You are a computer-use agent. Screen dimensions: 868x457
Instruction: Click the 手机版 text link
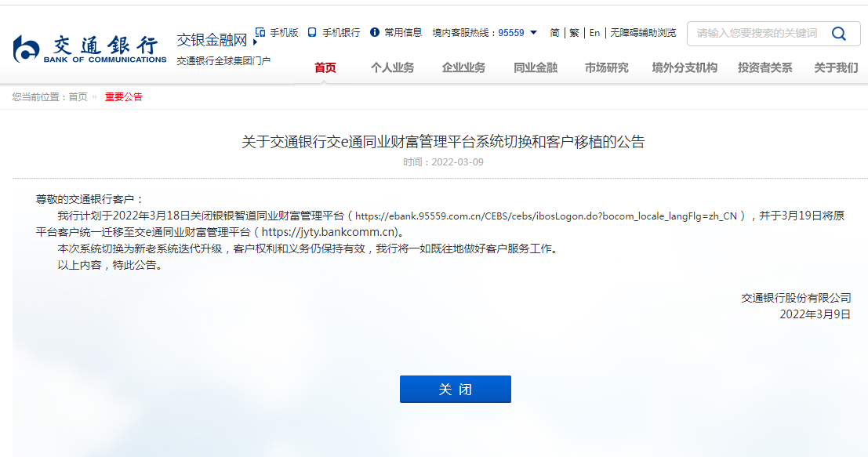284,33
